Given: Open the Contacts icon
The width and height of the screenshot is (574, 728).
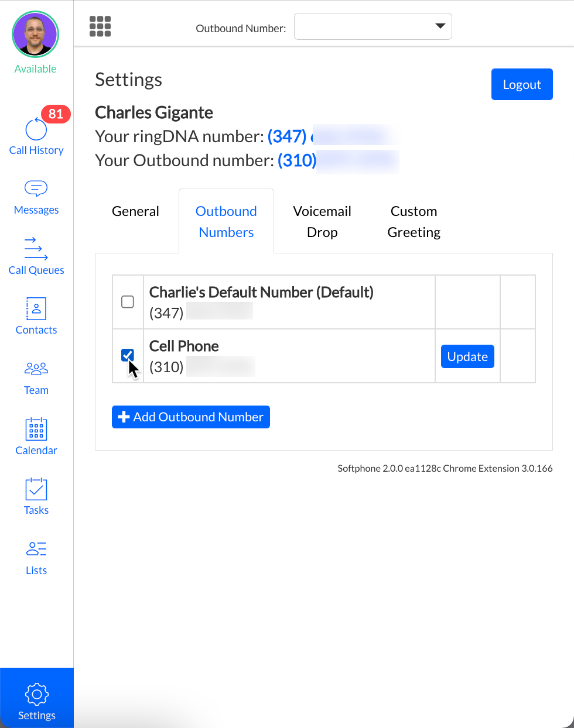Looking at the screenshot, I should pyautogui.click(x=36, y=309).
